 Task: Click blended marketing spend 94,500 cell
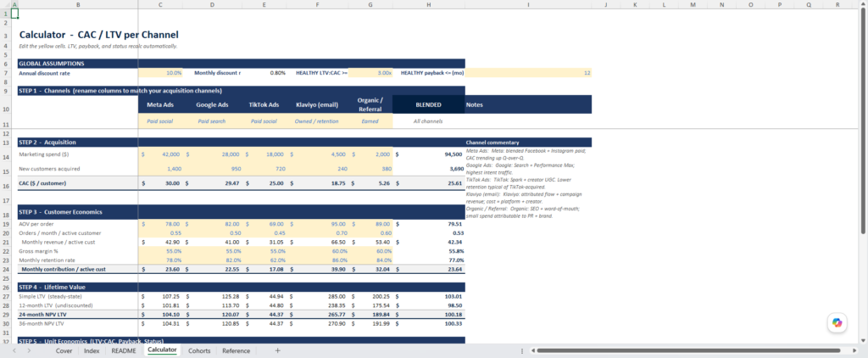(428, 154)
